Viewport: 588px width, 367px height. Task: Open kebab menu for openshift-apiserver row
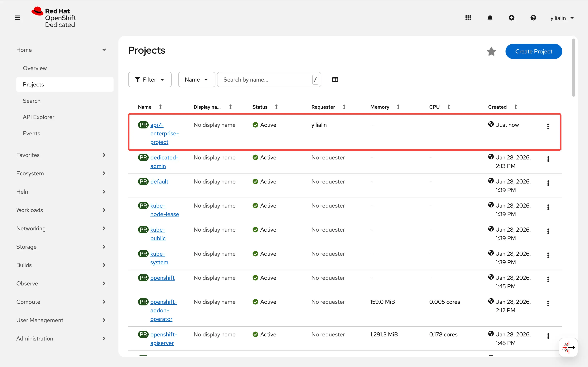point(548,336)
